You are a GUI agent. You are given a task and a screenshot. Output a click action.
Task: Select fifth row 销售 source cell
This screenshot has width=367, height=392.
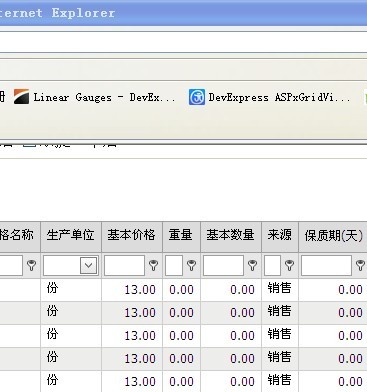pos(280,381)
